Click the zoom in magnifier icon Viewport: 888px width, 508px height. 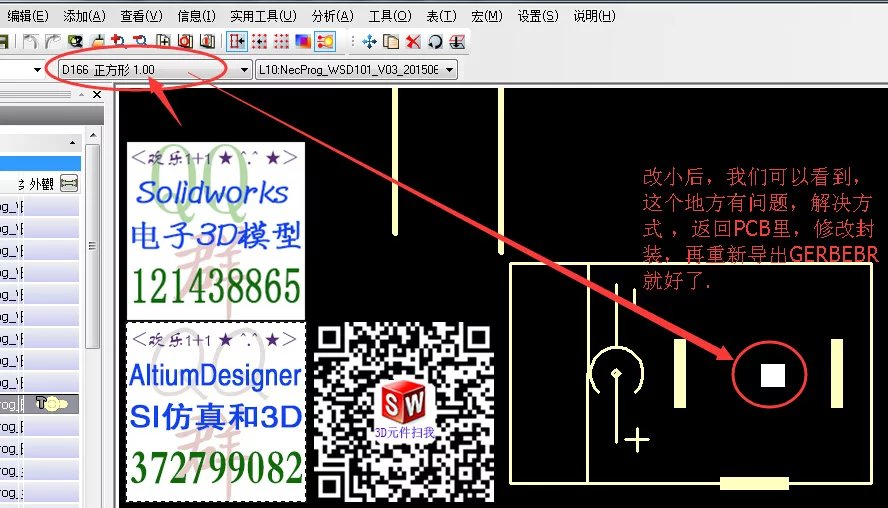[118, 41]
